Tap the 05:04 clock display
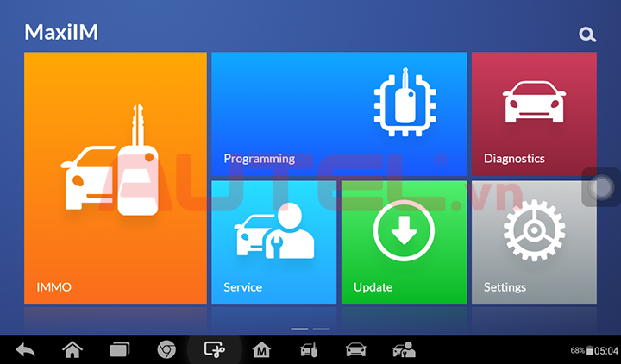This screenshot has height=364, width=621. click(606, 351)
